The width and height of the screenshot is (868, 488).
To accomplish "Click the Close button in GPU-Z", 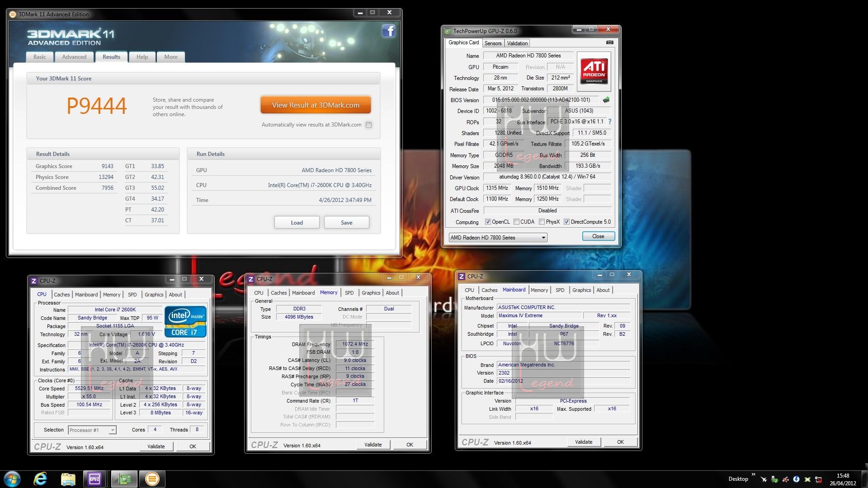I will click(x=598, y=236).
